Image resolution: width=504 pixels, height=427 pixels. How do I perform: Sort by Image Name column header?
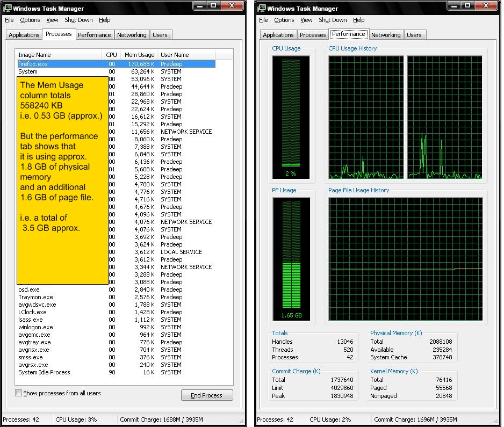(59, 55)
